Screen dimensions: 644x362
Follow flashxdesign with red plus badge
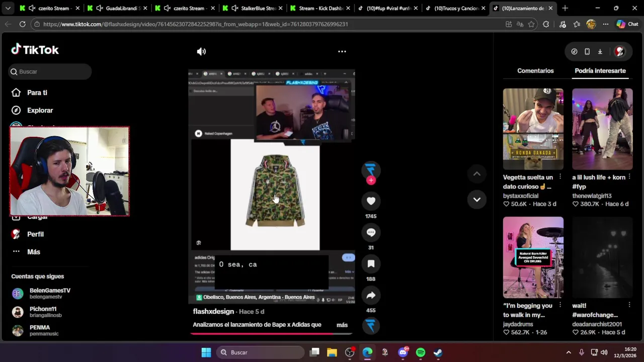371,180
